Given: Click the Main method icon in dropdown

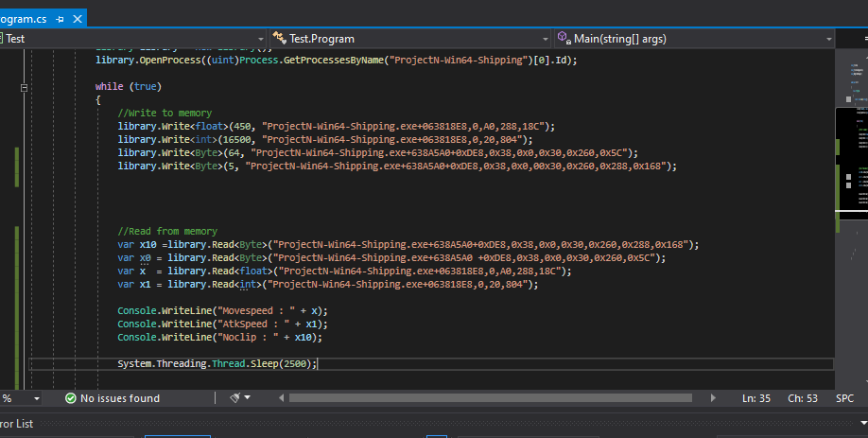Looking at the screenshot, I should 563,38.
